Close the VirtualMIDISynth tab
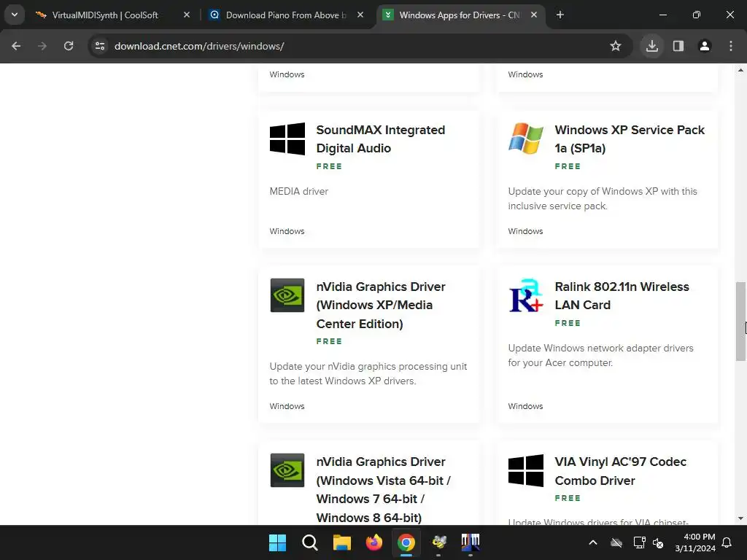This screenshot has height=560, width=747. [187, 15]
